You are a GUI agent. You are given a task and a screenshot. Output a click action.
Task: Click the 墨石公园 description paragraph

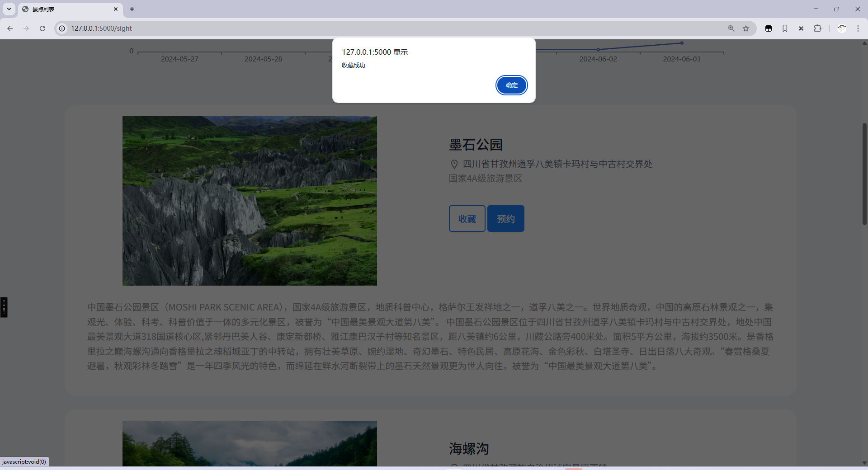[x=430, y=336]
